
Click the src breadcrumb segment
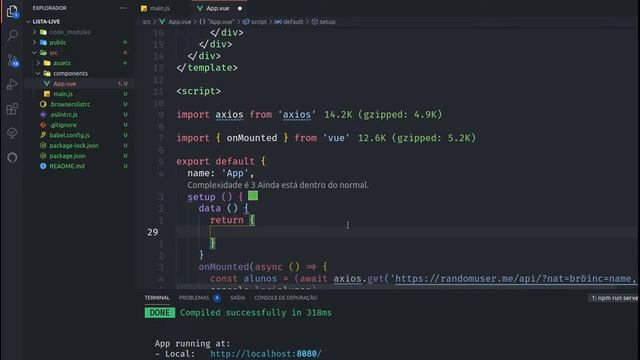tap(147, 22)
